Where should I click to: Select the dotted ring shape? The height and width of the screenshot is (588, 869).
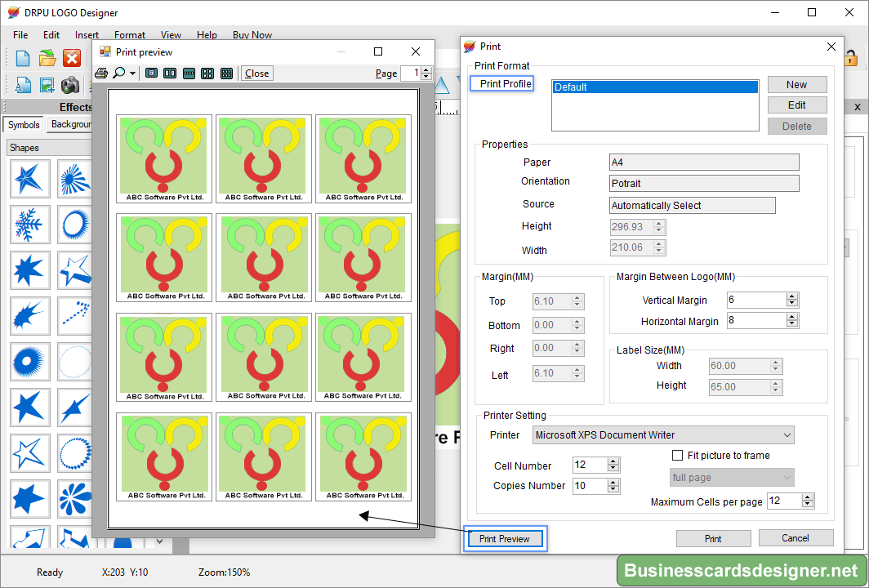(75, 453)
